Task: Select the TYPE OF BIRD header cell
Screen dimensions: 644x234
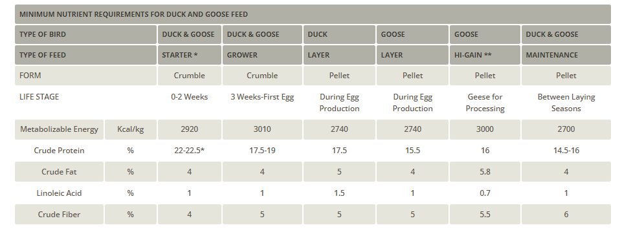Action: 86,34
